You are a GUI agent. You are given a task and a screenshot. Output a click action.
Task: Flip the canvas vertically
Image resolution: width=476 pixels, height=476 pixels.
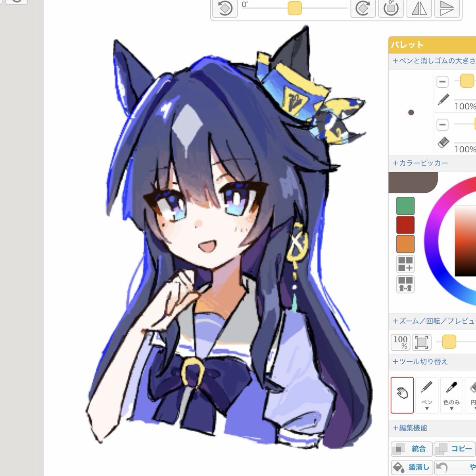pyautogui.click(x=447, y=8)
